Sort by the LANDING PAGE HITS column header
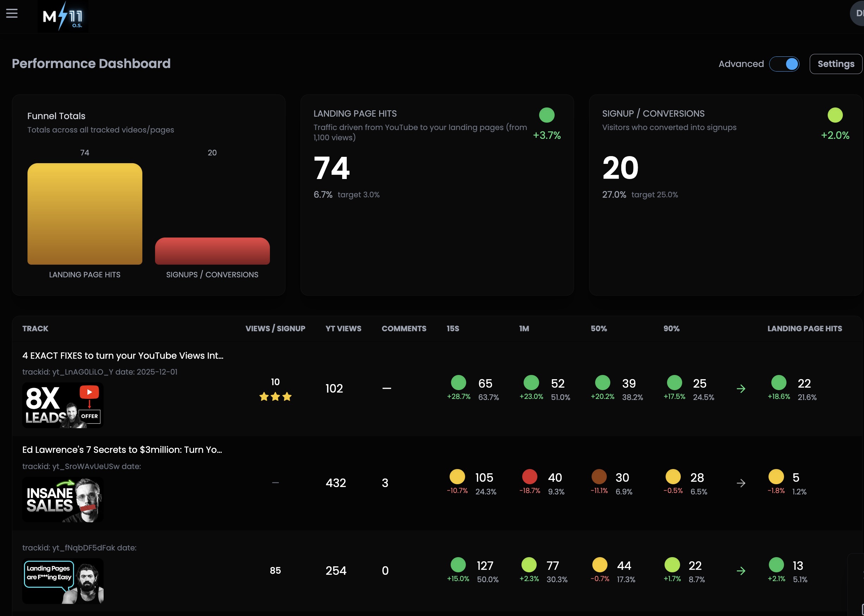The width and height of the screenshot is (864, 616). click(804, 328)
